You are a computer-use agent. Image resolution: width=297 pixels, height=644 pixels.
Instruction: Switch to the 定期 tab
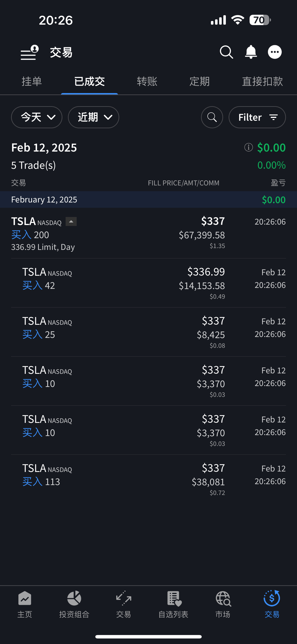click(x=200, y=82)
